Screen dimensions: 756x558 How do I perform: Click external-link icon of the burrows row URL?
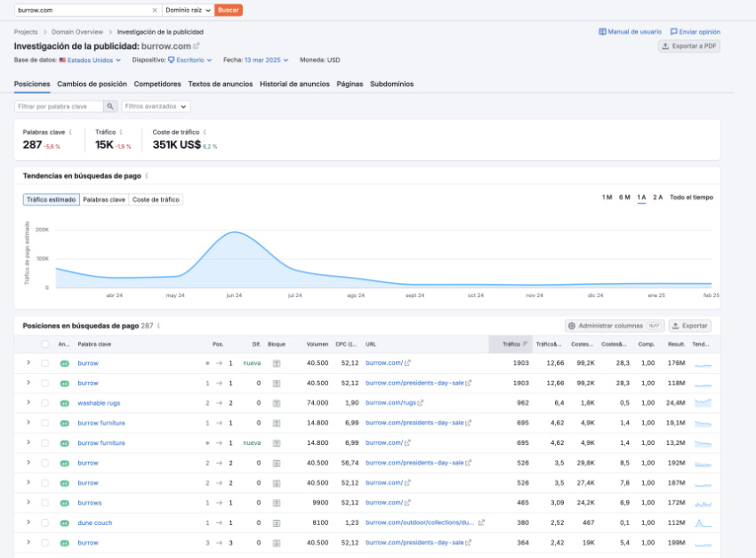(407, 503)
